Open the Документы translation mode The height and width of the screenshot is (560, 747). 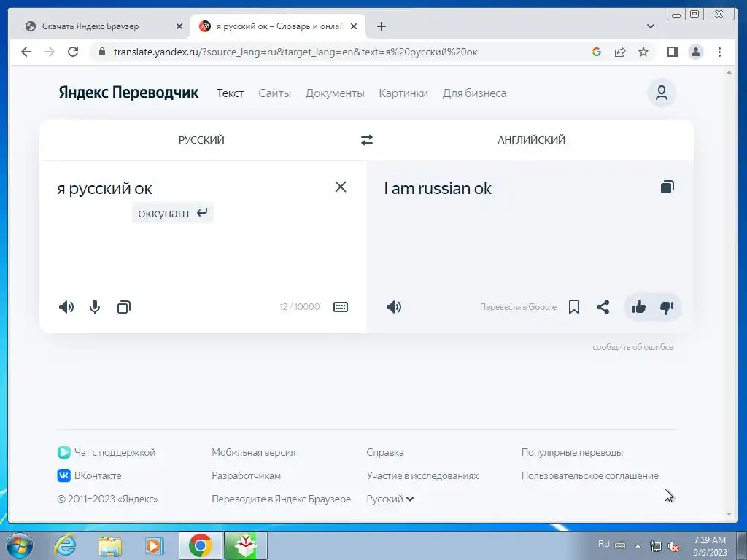click(335, 93)
